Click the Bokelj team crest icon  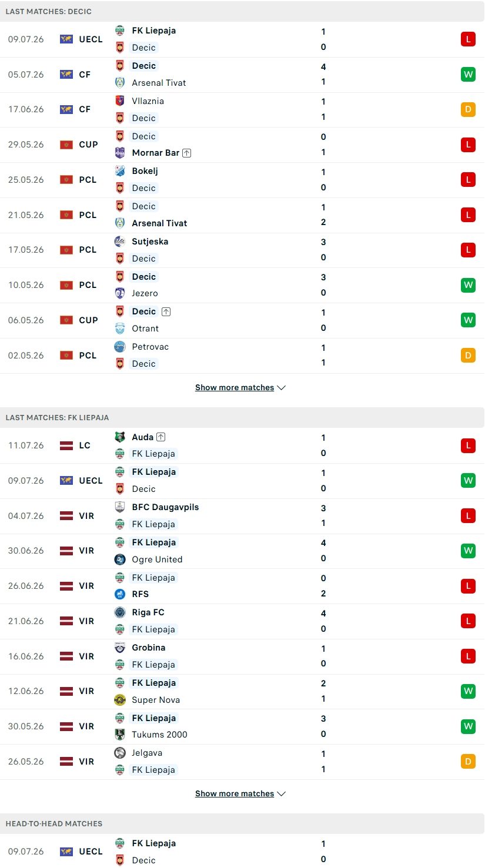tap(120, 171)
